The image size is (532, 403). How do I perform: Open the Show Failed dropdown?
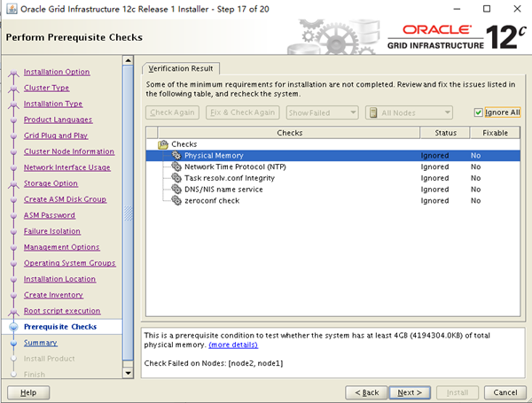pyautogui.click(x=322, y=112)
